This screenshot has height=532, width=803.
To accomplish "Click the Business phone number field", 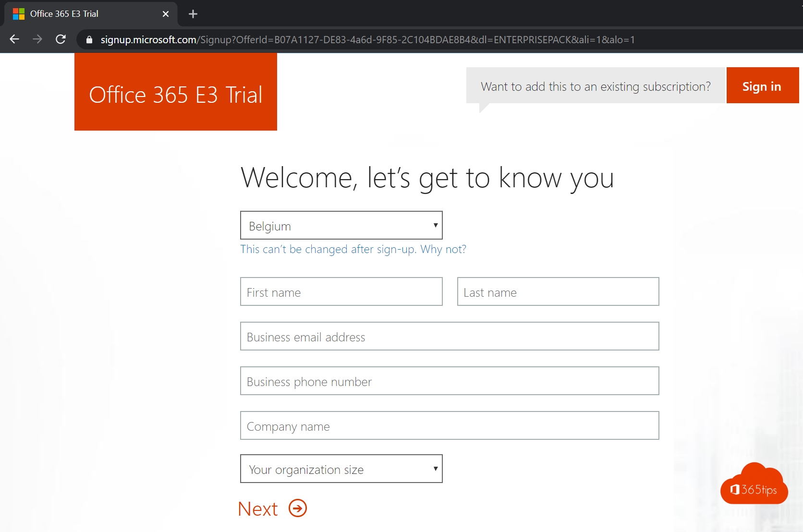I will coord(450,381).
